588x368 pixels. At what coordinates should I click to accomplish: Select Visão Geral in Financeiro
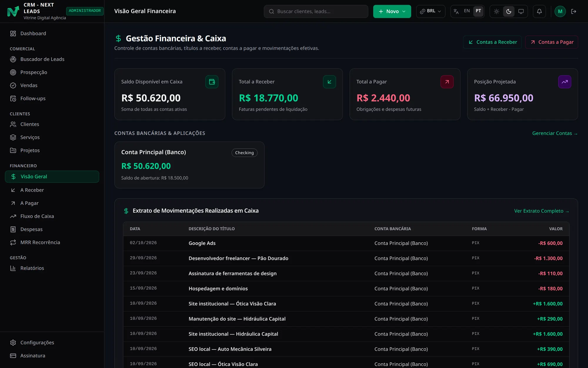coord(52,177)
